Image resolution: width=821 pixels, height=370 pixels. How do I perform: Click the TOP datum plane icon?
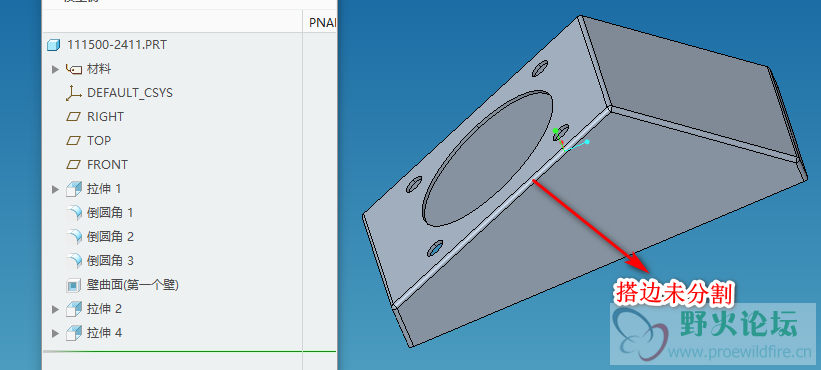74,141
